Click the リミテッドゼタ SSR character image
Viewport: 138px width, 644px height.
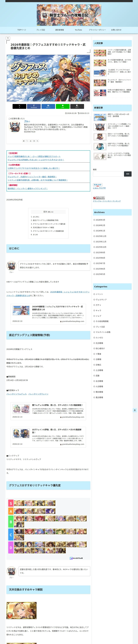click(x=21, y=610)
